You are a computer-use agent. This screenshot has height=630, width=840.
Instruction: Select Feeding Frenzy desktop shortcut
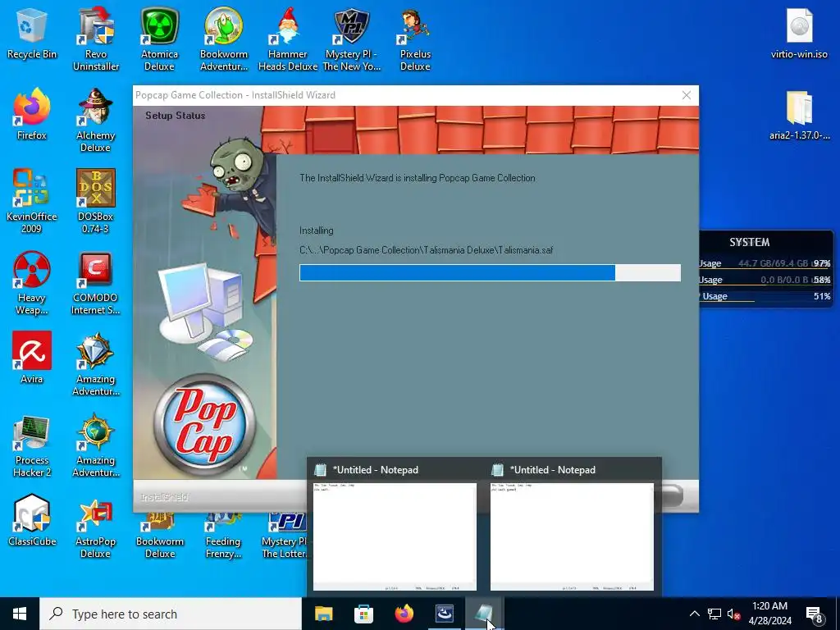[x=223, y=536]
